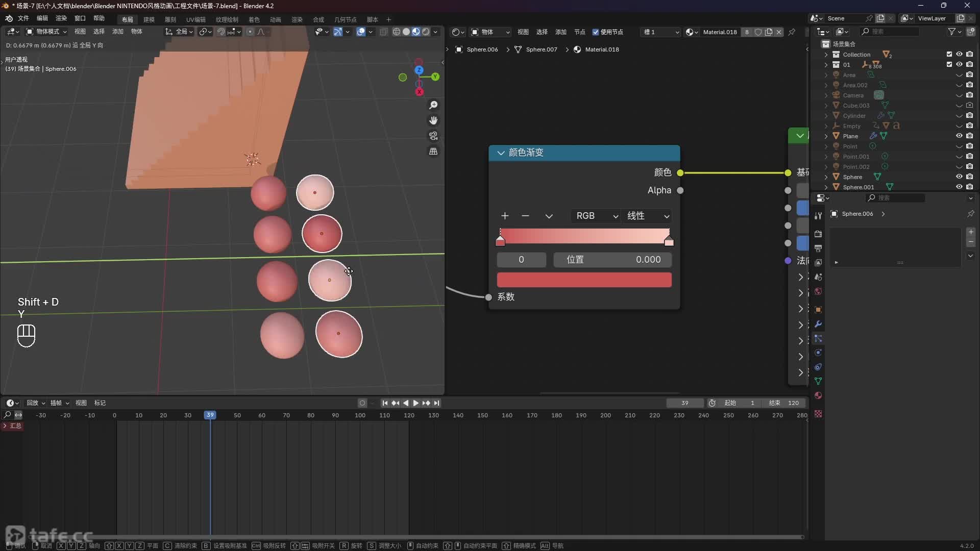
Task: Toggle viewport gizmos icon
Action: point(338,32)
